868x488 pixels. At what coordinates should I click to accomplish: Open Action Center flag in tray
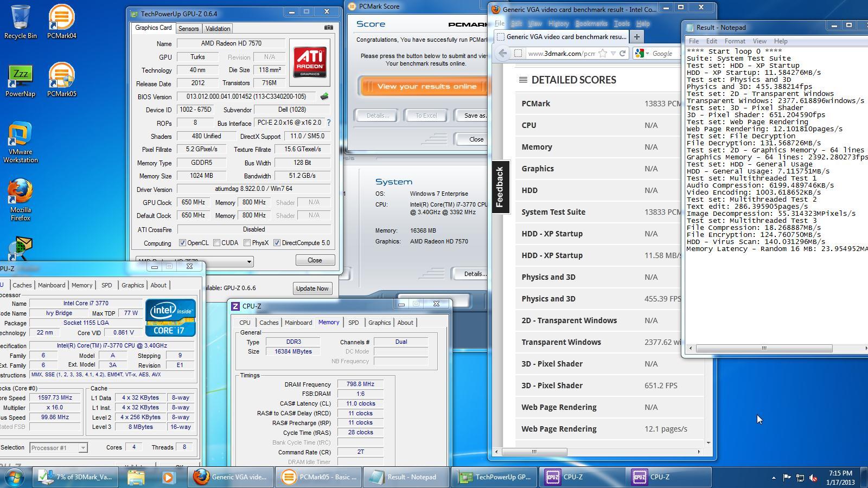pyautogui.click(x=787, y=477)
